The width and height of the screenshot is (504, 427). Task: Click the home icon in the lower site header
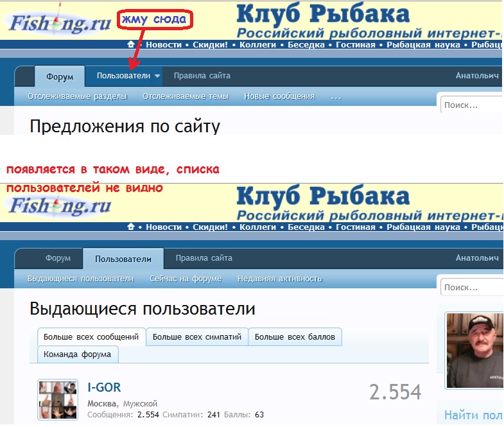pyautogui.click(x=131, y=227)
